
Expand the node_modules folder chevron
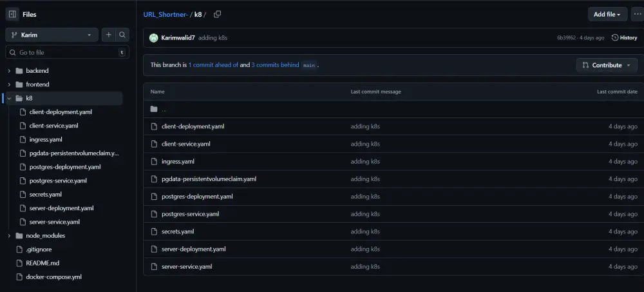[9, 236]
